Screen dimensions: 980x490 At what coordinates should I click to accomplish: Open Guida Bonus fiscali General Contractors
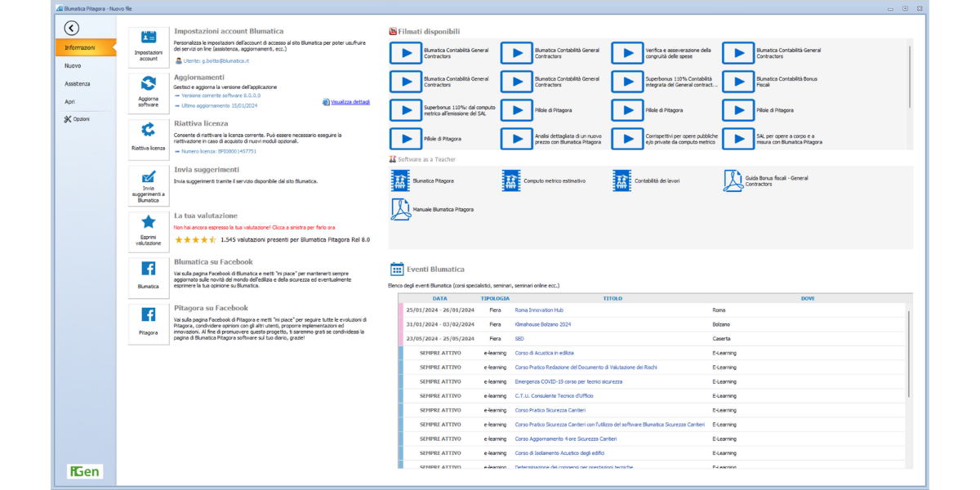pyautogui.click(x=733, y=180)
